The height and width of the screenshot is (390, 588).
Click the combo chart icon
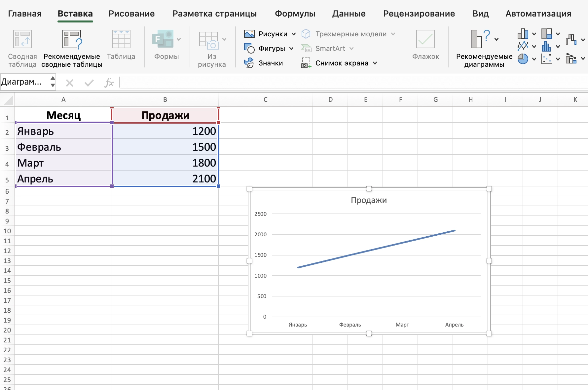tap(571, 59)
